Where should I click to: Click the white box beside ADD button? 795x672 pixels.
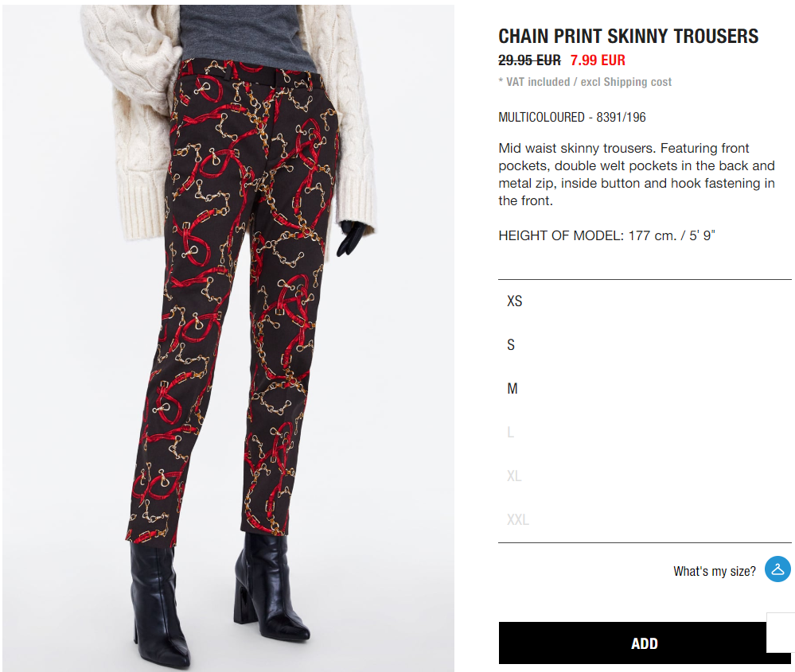click(781, 632)
